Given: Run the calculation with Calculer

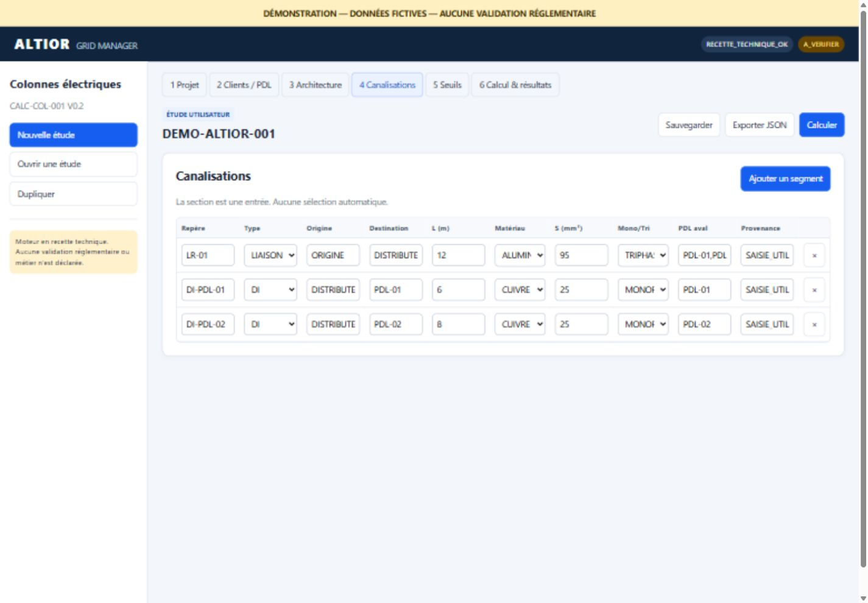Looking at the screenshot, I should coord(822,125).
